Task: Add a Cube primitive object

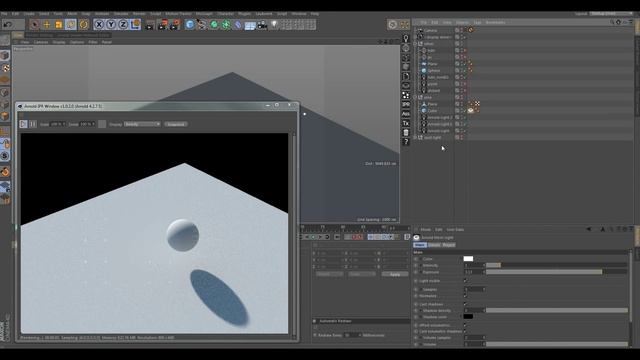Action: coord(189,25)
